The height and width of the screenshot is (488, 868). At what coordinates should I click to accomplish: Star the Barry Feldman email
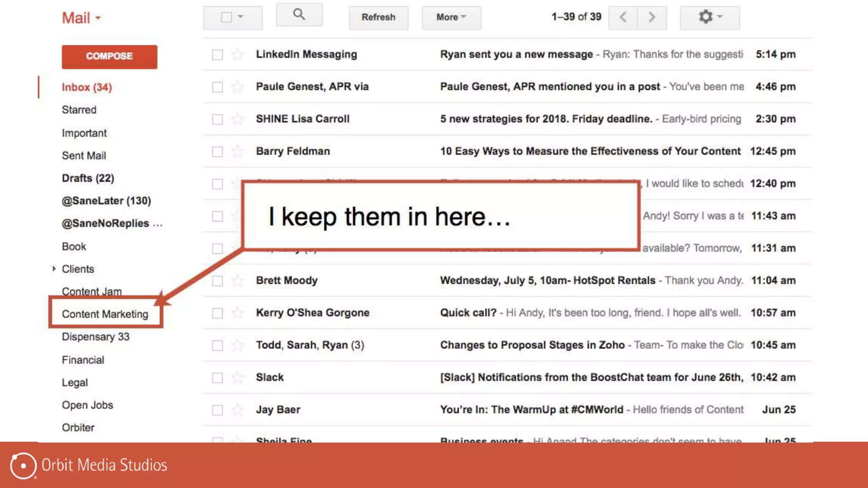pyautogui.click(x=237, y=151)
